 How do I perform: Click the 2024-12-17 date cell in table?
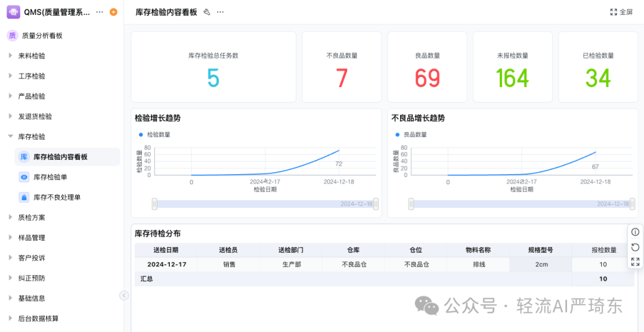click(167, 264)
